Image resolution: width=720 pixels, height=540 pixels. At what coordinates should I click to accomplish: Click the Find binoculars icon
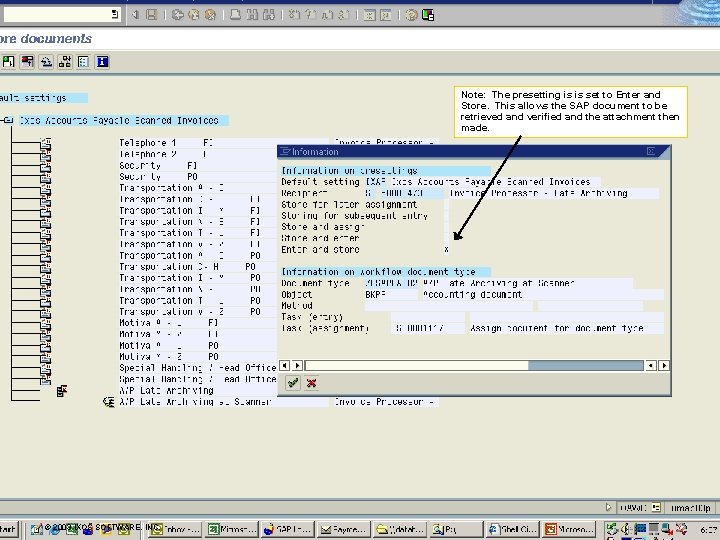point(252,15)
